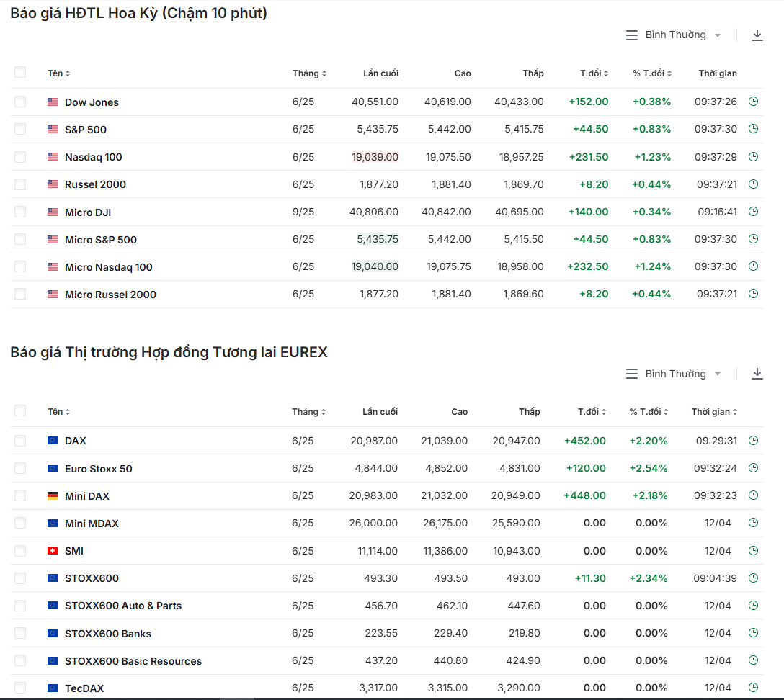Open the Micro Nasdaq 100 link
The height and width of the screenshot is (700, 784).
click(109, 267)
